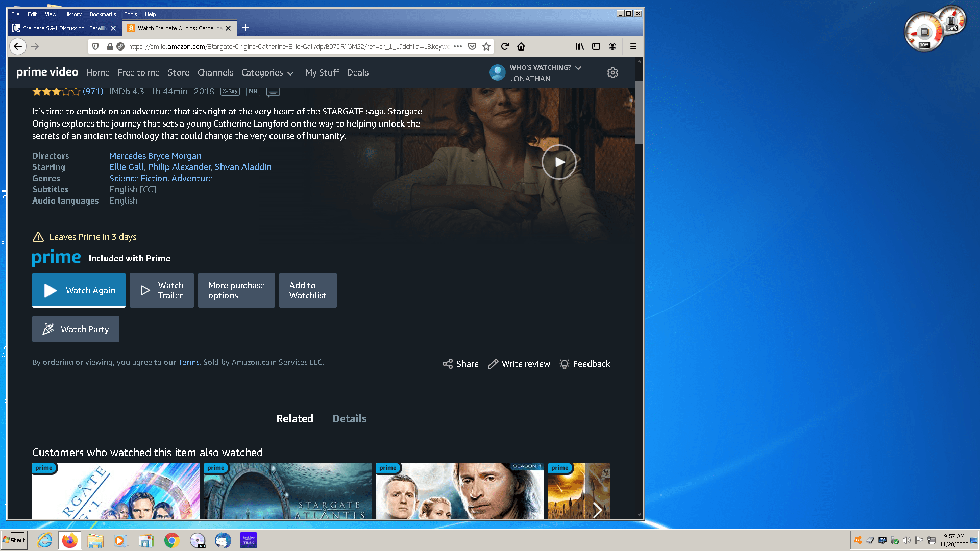Click the Jonathan profile avatar

[497, 72]
